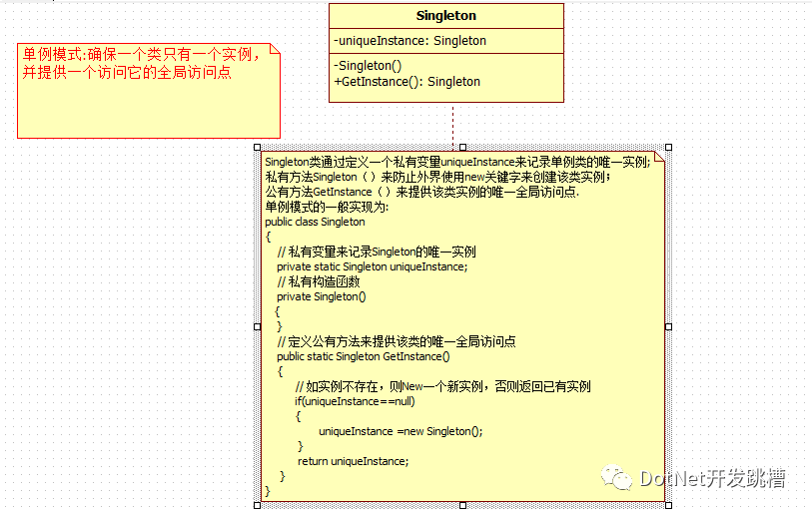The width and height of the screenshot is (812, 514).
Task: Click the top-left resize handle of code note
Action: tap(257, 148)
